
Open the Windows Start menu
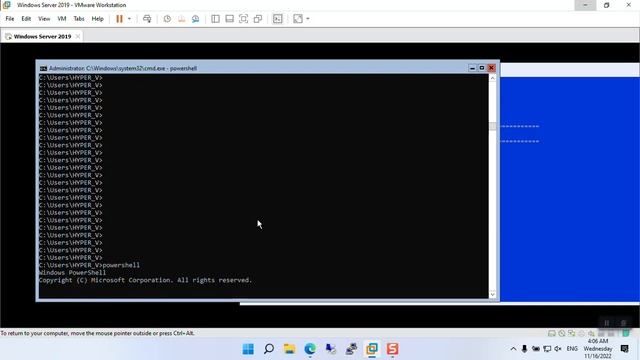click(x=248, y=349)
